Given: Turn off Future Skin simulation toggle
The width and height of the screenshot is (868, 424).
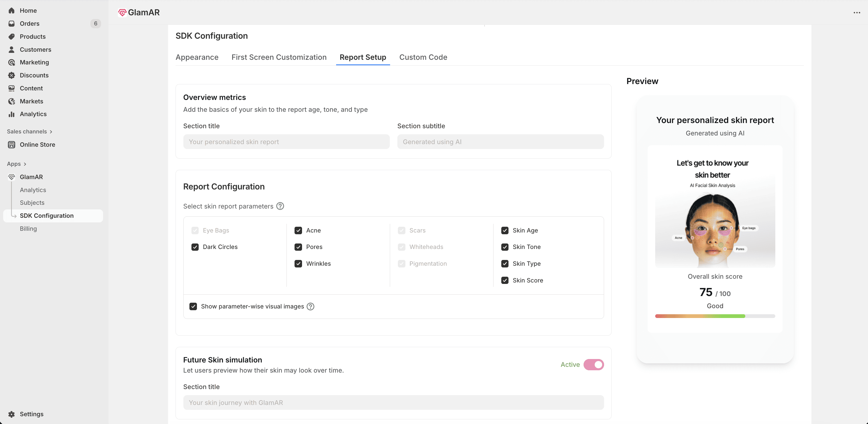Looking at the screenshot, I should point(593,365).
